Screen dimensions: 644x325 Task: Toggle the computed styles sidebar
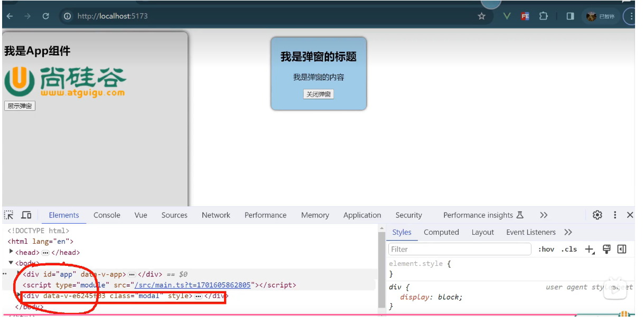pyautogui.click(x=622, y=249)
